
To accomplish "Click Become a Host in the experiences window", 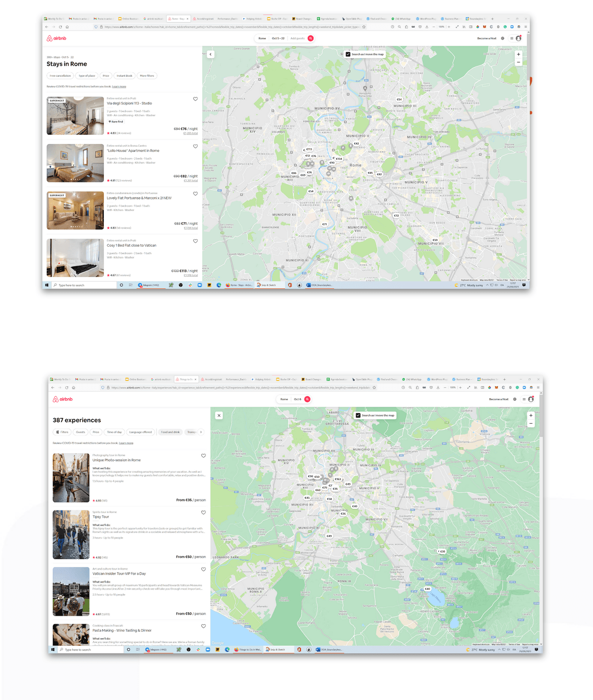I will coord(499,399).
